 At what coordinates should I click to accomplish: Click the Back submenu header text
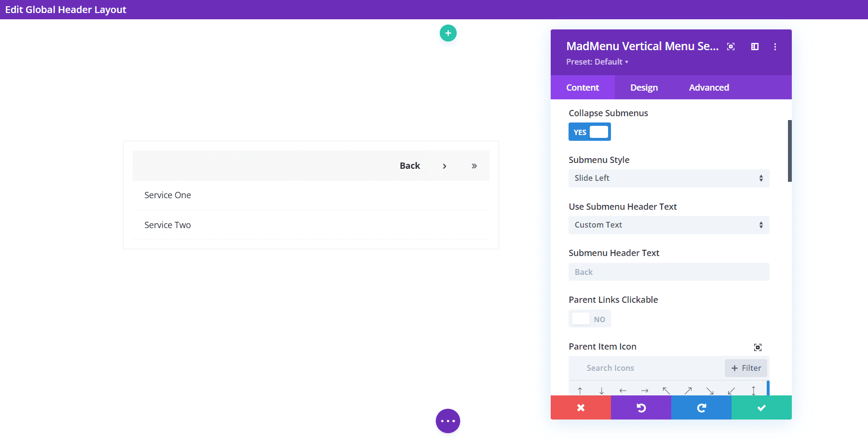[x=410, y=165]
